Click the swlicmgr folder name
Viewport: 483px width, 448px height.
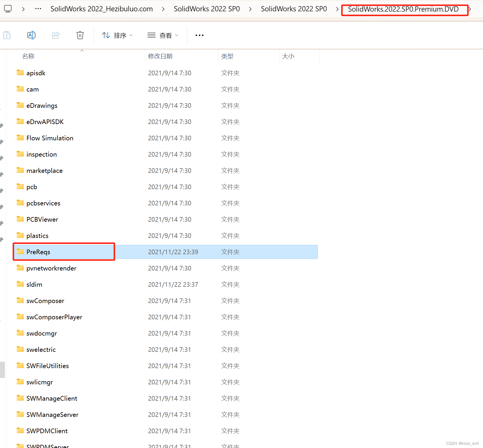click(40, 382)
